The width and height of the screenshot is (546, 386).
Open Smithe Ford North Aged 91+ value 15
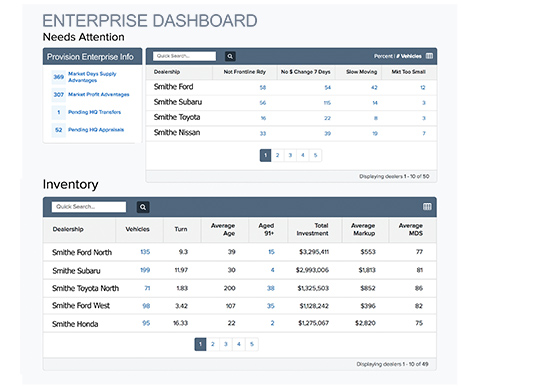tap(271, 252)
